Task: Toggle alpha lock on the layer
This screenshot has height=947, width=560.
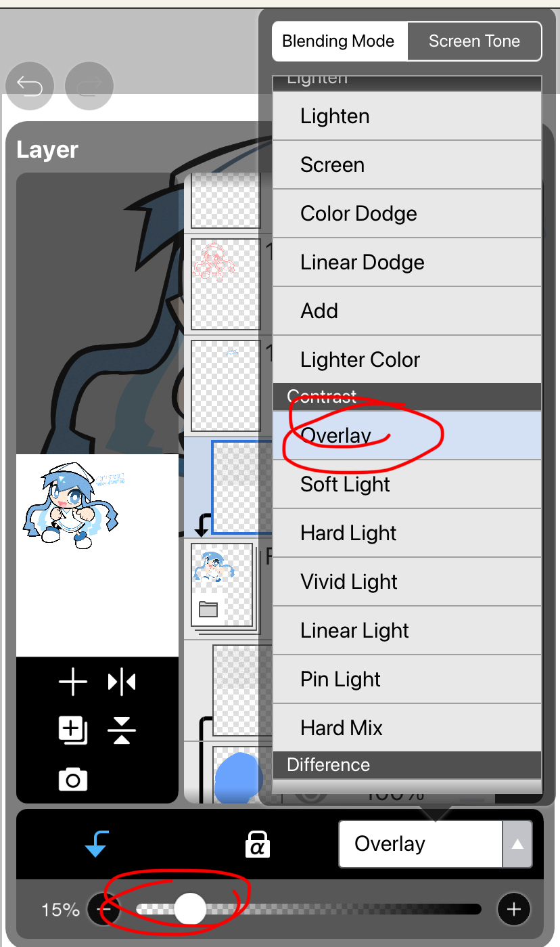Action: [257, 844]
